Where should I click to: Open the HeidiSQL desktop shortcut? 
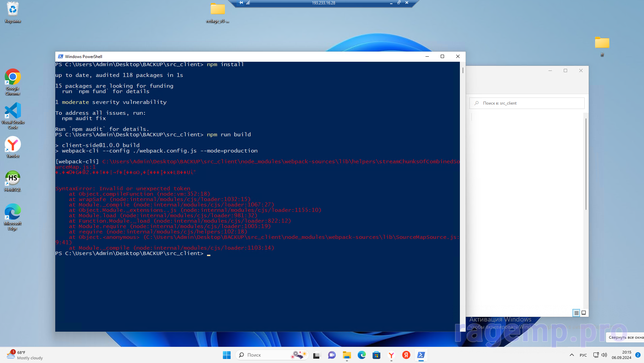(13, 181)
